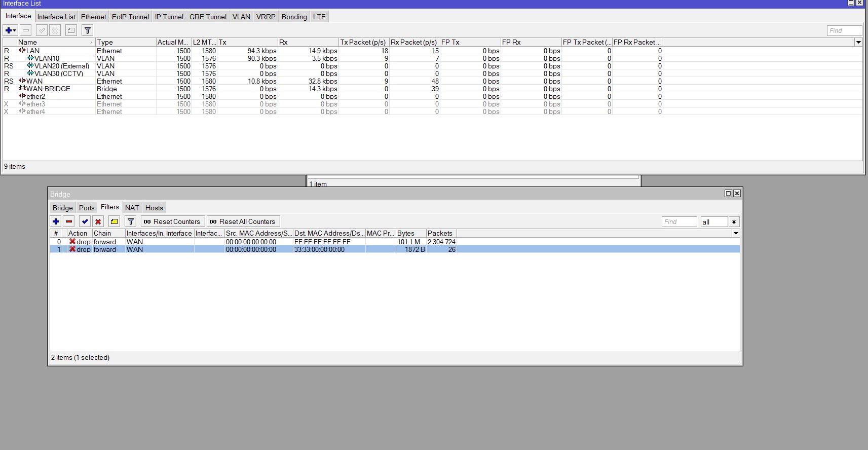The height and width of the screenshot is (450, 868).
Task: Click the Reset Counters button
Action: pyautogui.click(x=173, y=221)
